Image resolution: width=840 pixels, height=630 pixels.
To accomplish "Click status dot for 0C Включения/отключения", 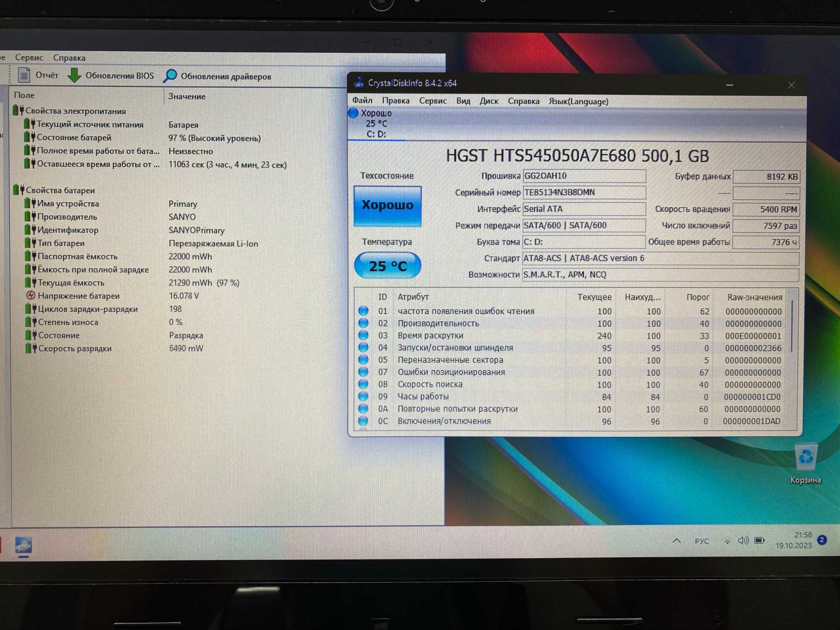I will click(363, 420).
